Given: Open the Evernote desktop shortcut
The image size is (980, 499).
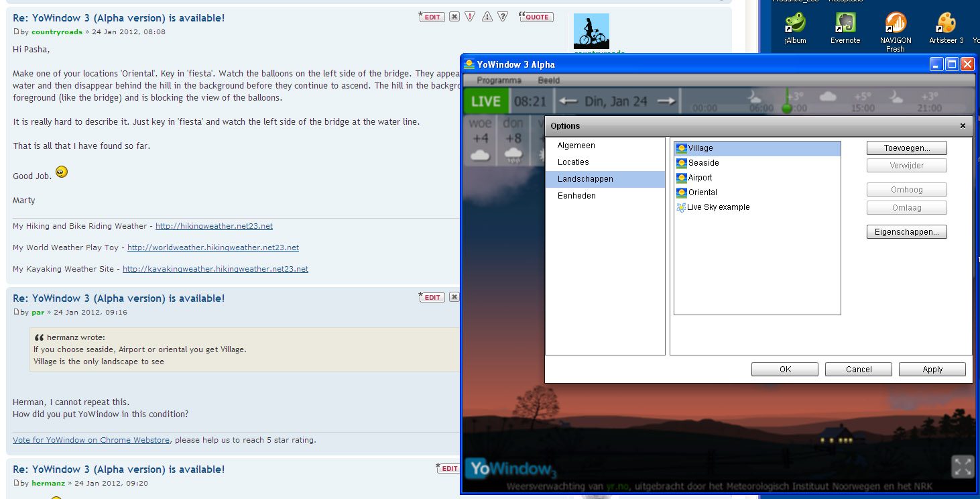Looking at the screenshot, I should 845,27.
